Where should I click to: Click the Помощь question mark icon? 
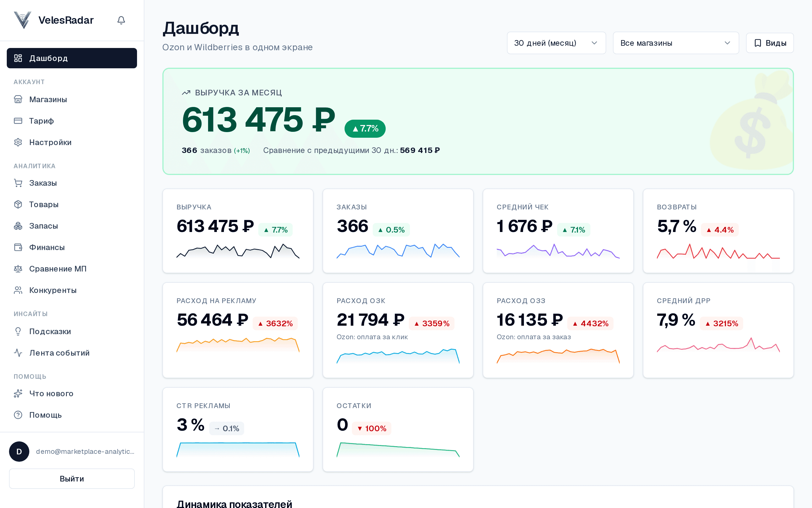pyautogui.click(x=18, y=415)
